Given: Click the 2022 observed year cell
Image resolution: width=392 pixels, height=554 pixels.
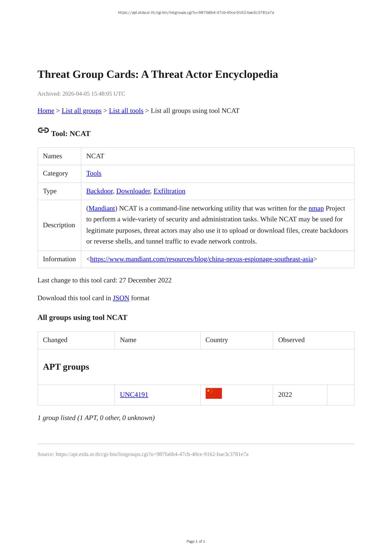Looking at the screenshot, I should (285, 395).
